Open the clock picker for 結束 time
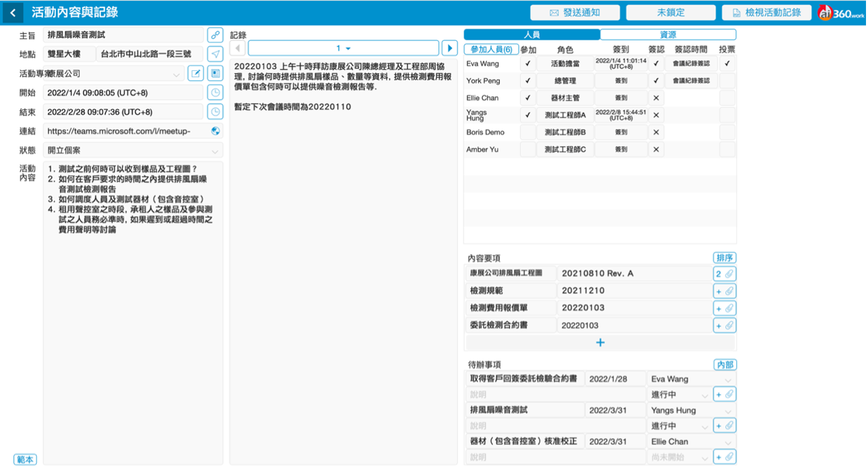Image resolution: width=868 pixels, height=475 pixels. [x=215, y=112]
